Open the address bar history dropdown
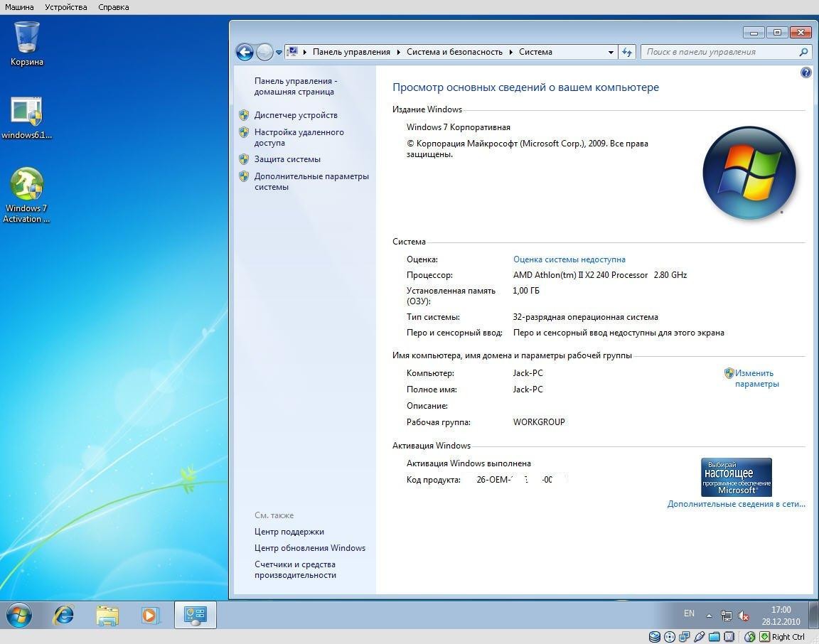Screen dimensions: 819x644 (611, 52)
